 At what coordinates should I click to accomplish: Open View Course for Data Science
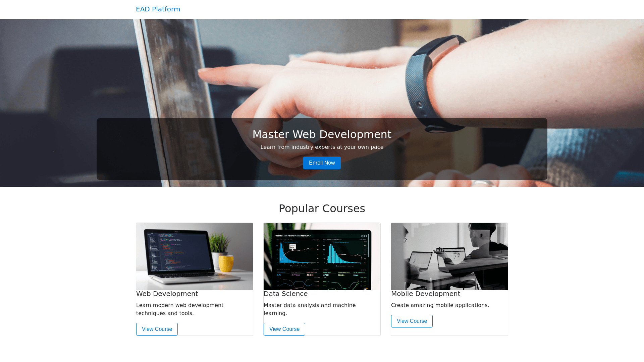click(x=284, y=329)
